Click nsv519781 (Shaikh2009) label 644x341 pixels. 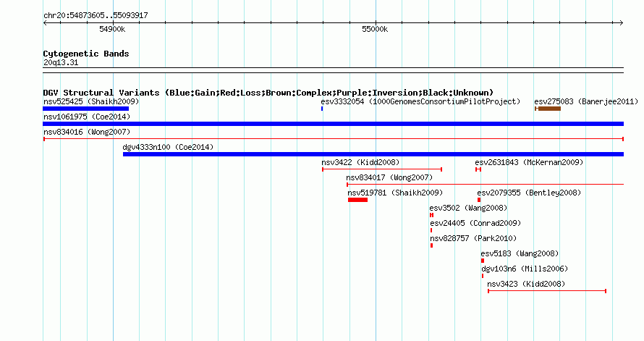click(x=395, y=193)
